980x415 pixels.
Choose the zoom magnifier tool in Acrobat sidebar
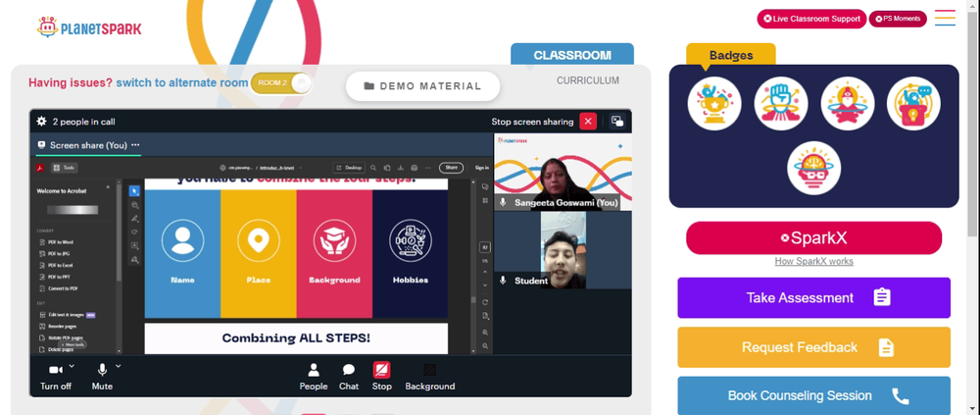tap(134, 205)
